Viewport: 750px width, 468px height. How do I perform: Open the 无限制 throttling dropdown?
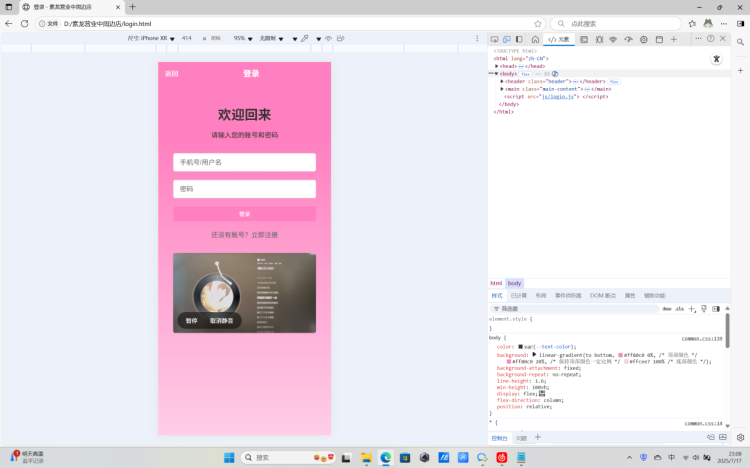tap(271, 38)
